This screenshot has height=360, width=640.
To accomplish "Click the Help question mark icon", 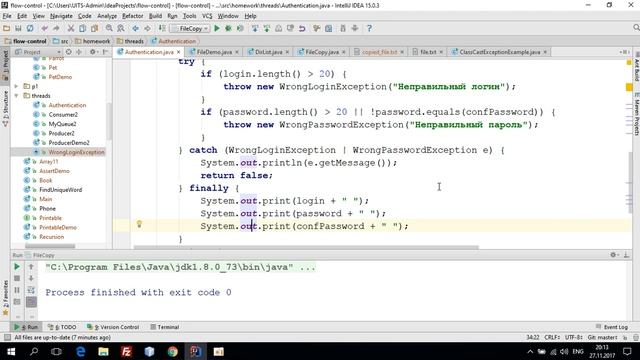I will [x=369, y=28].
